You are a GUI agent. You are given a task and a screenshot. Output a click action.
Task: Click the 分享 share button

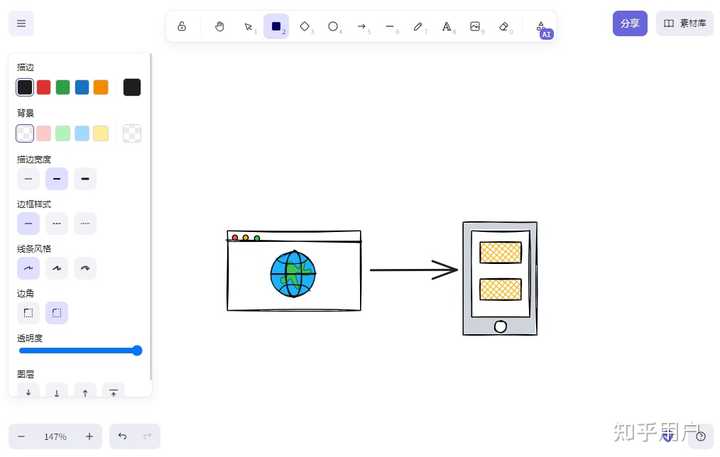(630, 23)
